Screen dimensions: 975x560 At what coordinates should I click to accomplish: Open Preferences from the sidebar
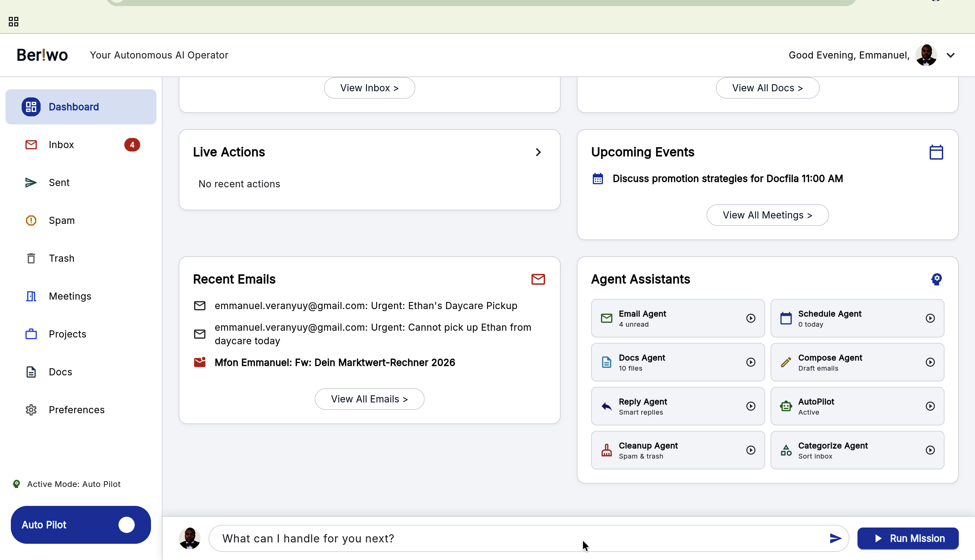click(76, 410)
